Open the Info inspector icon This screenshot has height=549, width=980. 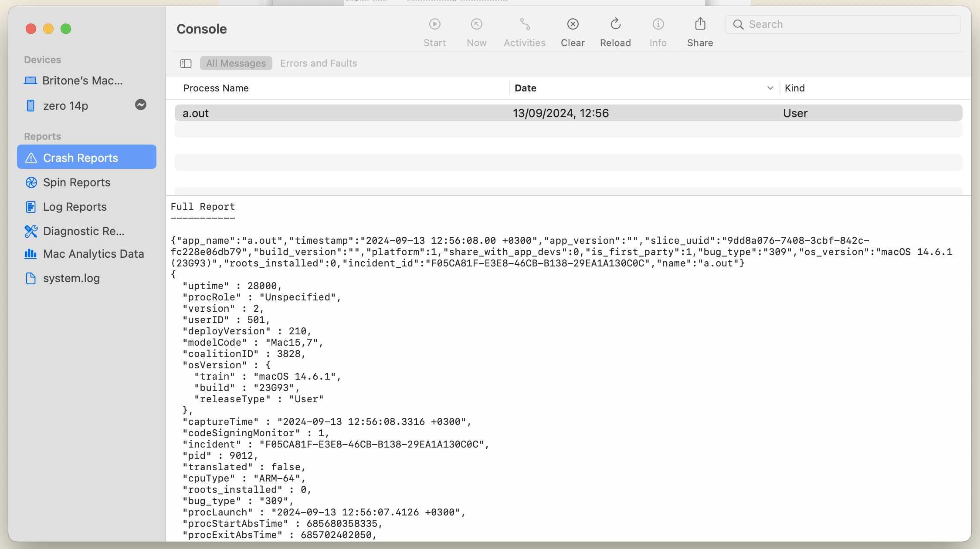(x=658, y=24)
